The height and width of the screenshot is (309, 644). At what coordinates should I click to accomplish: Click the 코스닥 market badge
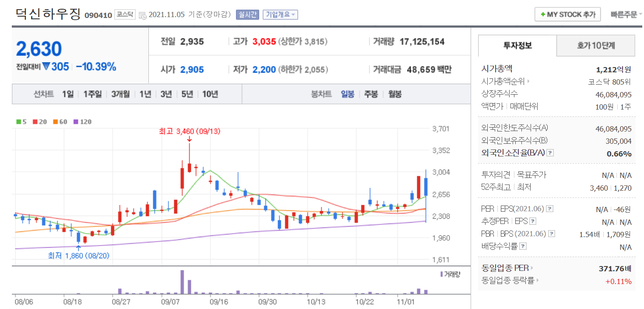125,14
